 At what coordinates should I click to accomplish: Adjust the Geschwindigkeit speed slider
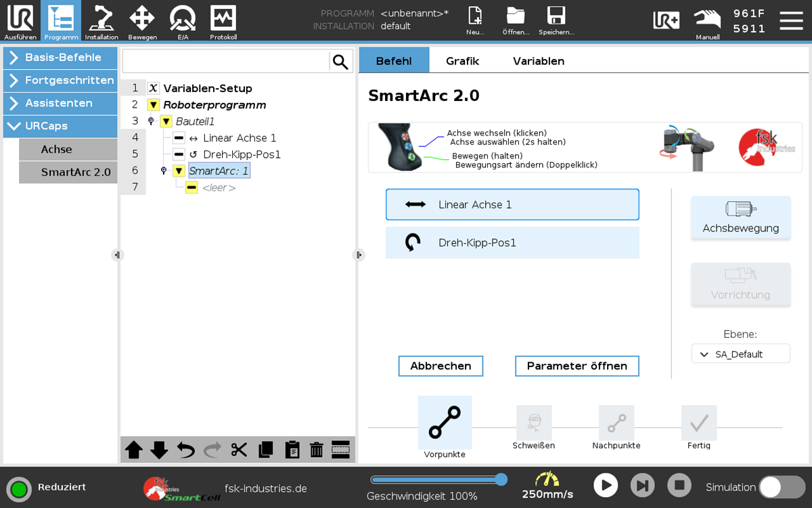click(x=437, y=480)
